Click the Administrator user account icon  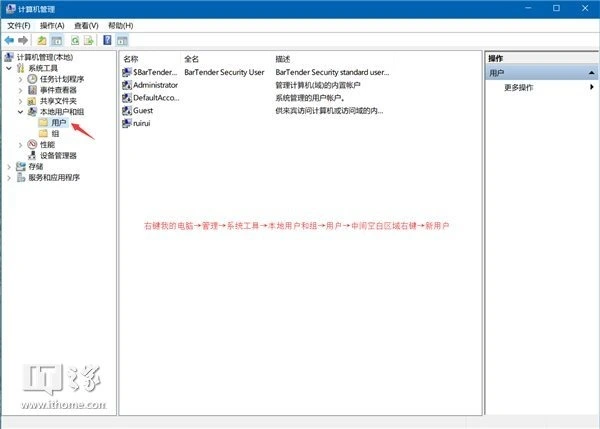click(127, 85)
